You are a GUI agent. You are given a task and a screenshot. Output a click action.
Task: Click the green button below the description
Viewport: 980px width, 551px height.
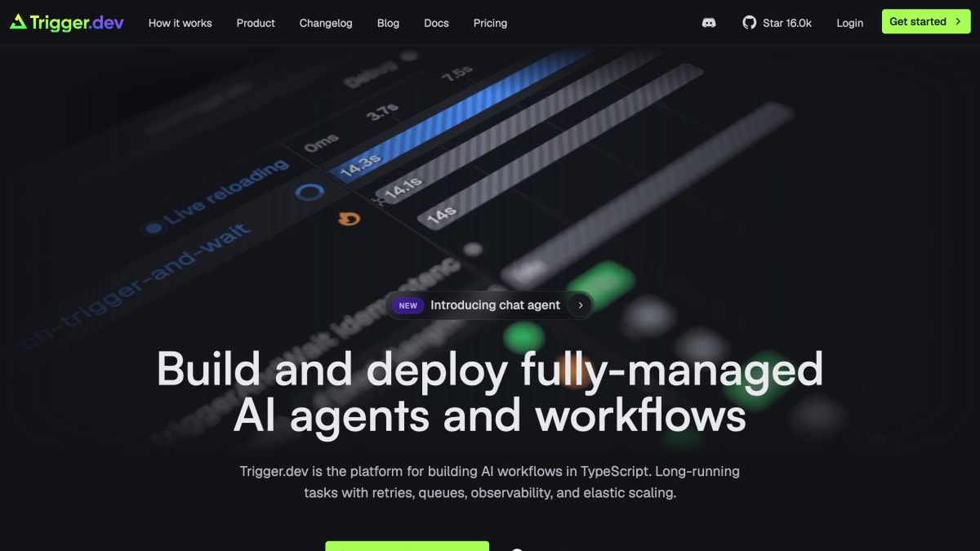click(x=408, y=546)
